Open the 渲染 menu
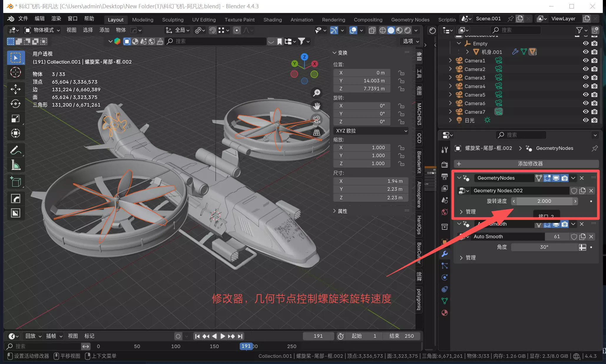The width and height of the screenshot is (606, 364). pos(56,19)
